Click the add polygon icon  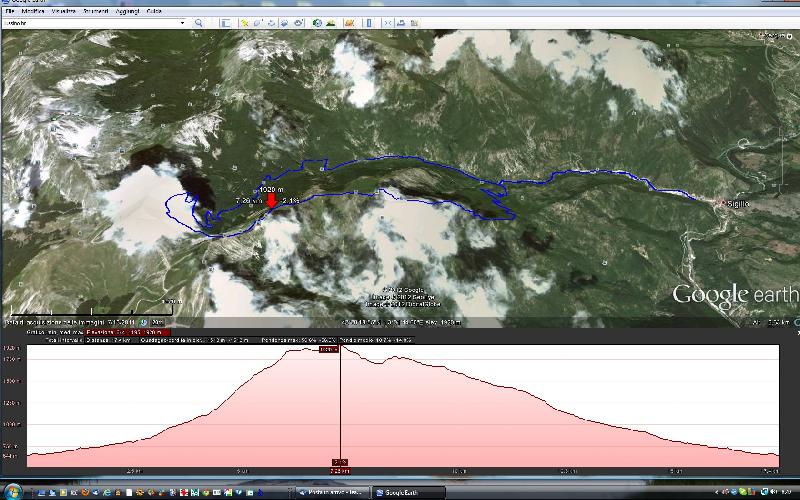click(x=258, y=23)
